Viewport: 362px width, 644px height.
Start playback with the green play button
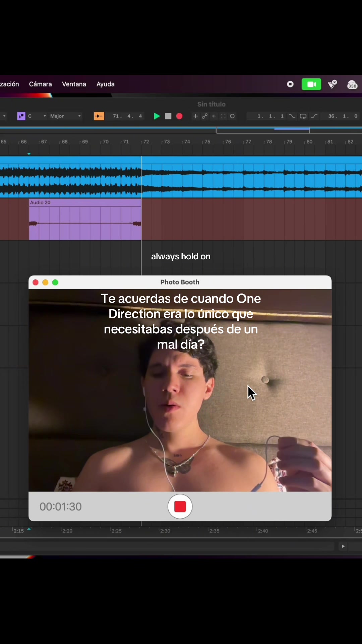(157, 116)
